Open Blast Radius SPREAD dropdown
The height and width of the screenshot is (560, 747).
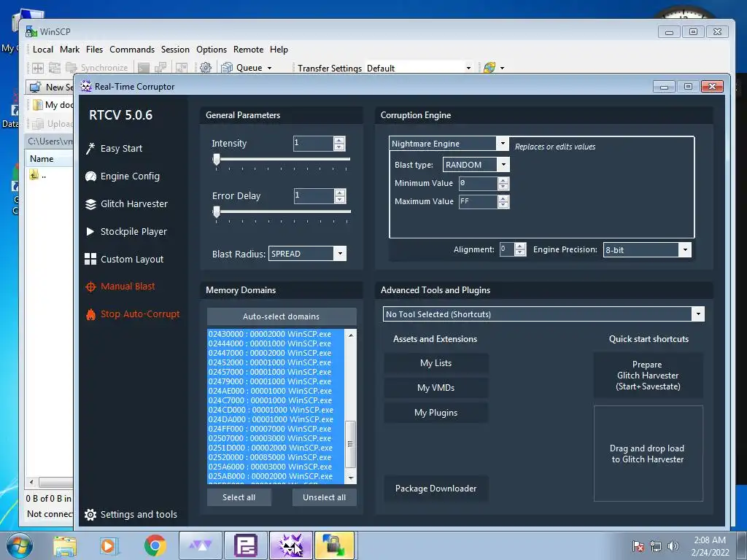click(340, 253)
